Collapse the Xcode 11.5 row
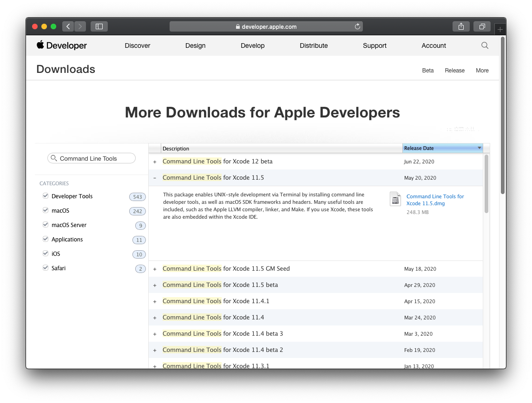The height and width of the screenshot is (403, 532). coord(155,178)
